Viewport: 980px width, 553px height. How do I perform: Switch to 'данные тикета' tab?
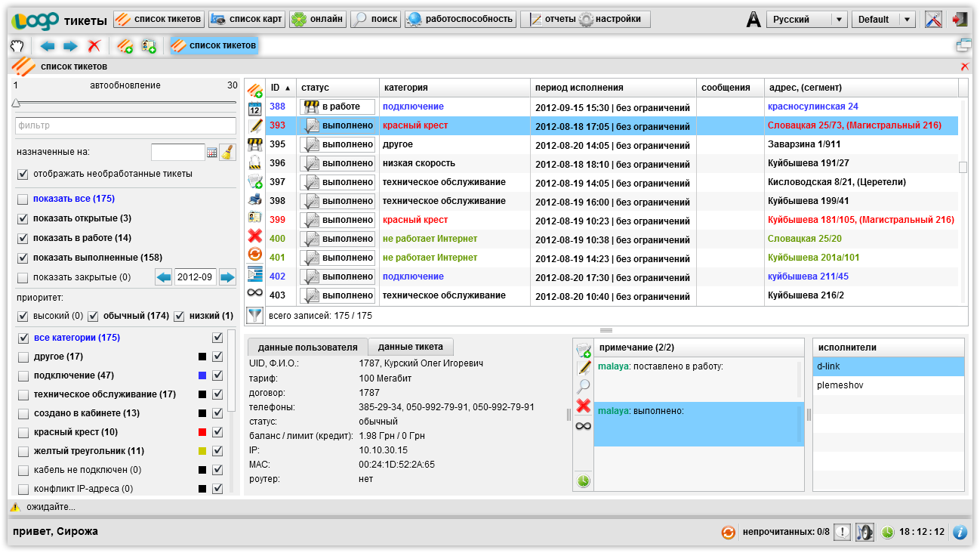(410, 347)
